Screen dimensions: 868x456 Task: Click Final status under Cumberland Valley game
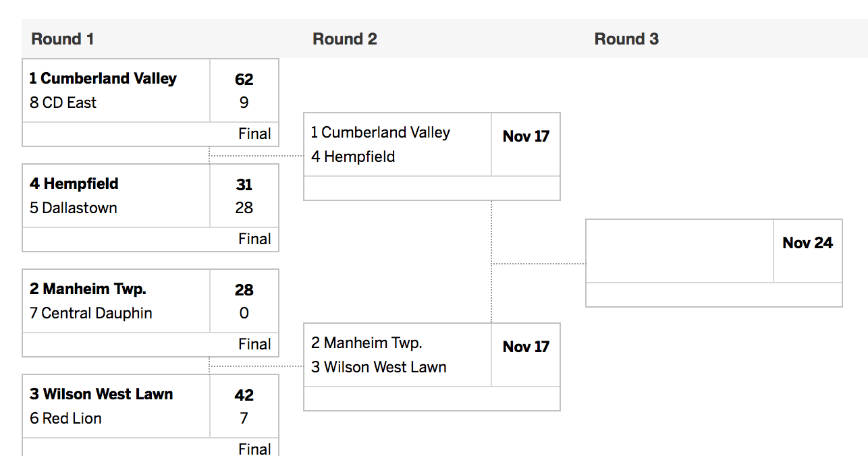pos(254,134)
